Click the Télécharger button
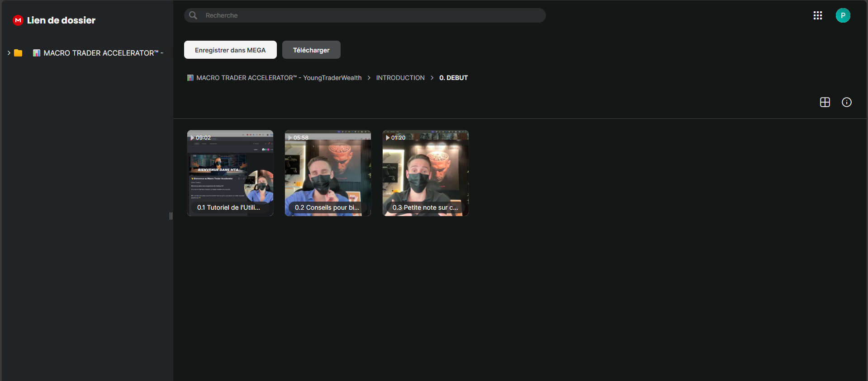 (x=311, y=50)
